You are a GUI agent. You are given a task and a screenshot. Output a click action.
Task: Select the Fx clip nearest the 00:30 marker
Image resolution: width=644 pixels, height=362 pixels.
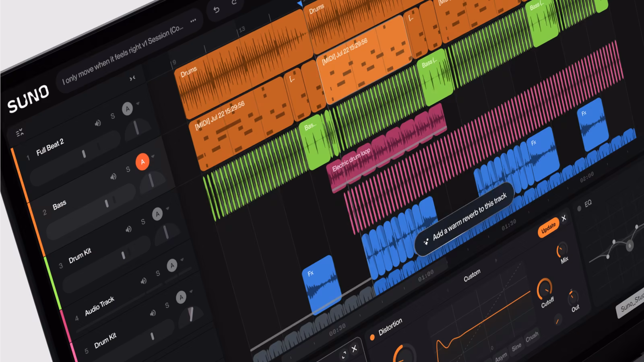(x=322, y=284)
